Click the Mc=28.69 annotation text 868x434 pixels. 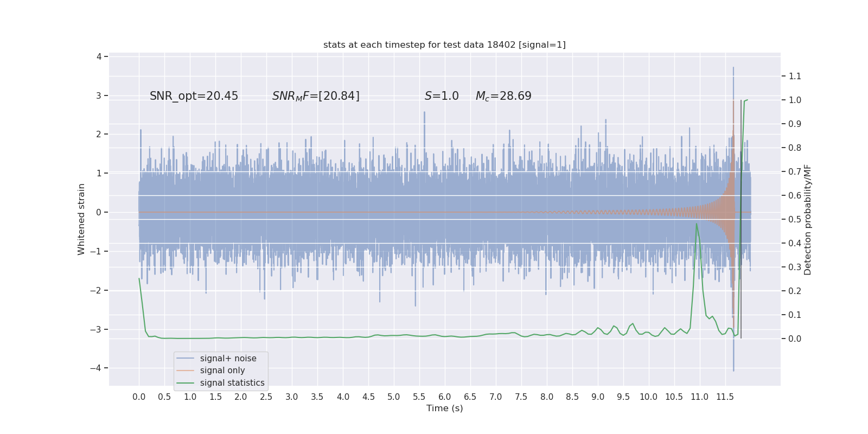503,96
